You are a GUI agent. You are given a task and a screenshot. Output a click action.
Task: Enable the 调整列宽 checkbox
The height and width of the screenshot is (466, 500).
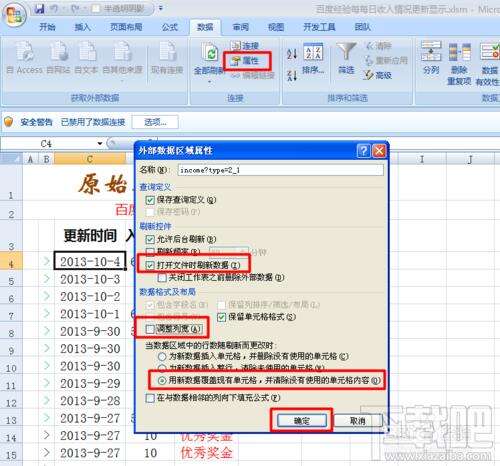click(150, 329)
